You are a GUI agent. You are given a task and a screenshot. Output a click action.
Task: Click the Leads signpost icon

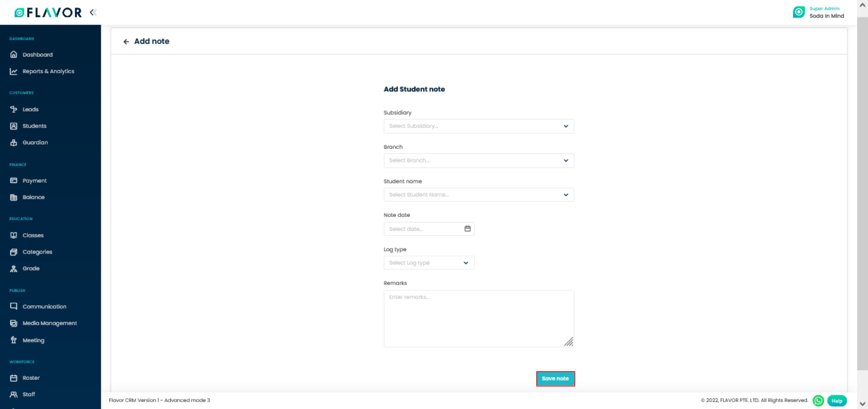pos(14,109)
